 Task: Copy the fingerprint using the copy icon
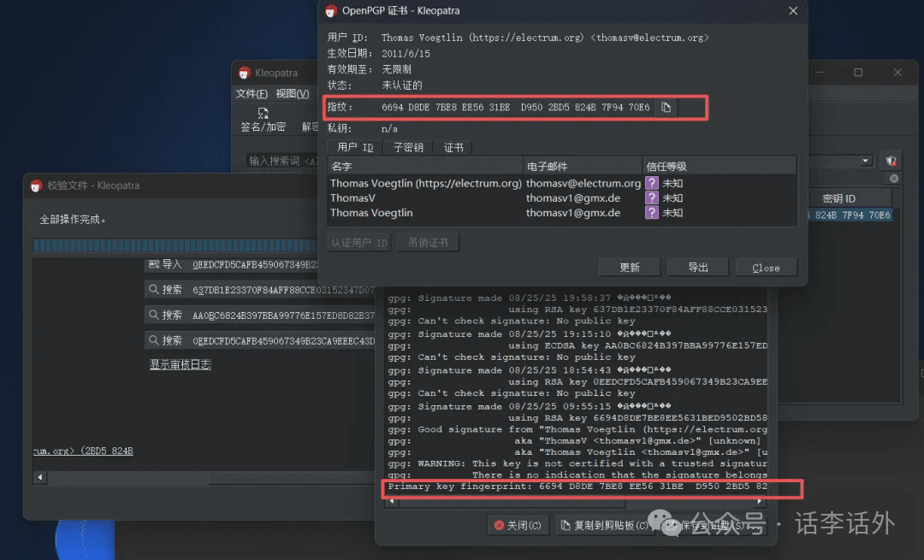pos(666,108)
